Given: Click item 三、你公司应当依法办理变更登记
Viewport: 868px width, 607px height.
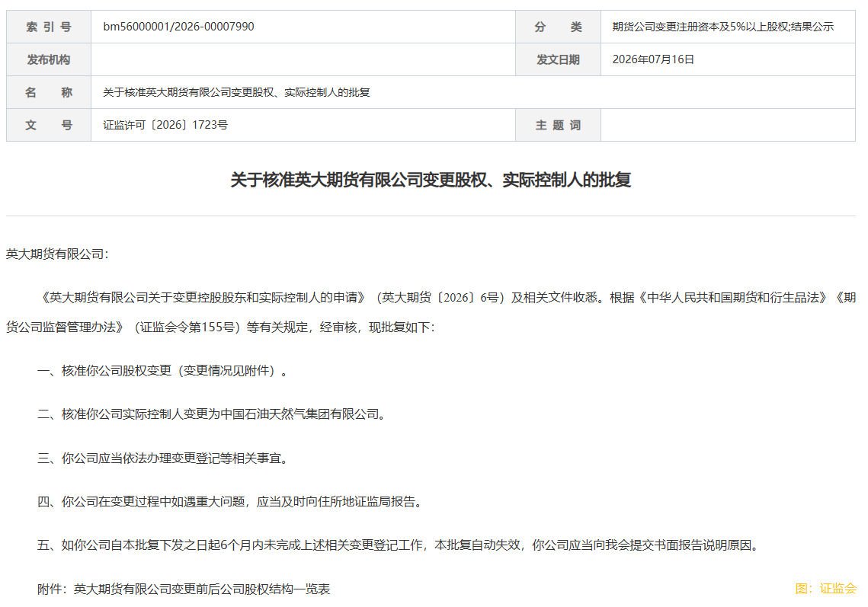Looking at the screenshot, I should coord(163,458).
